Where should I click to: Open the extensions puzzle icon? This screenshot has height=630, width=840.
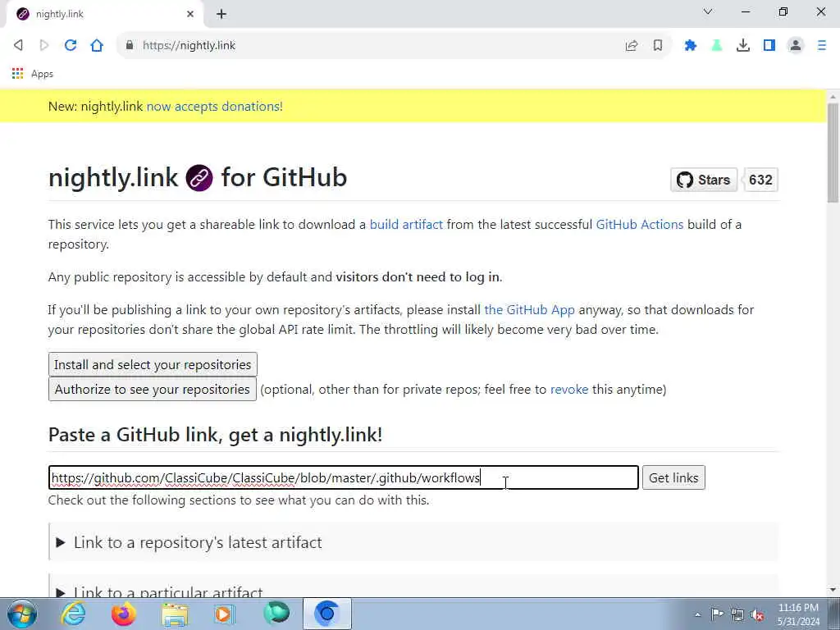(691, 46)
